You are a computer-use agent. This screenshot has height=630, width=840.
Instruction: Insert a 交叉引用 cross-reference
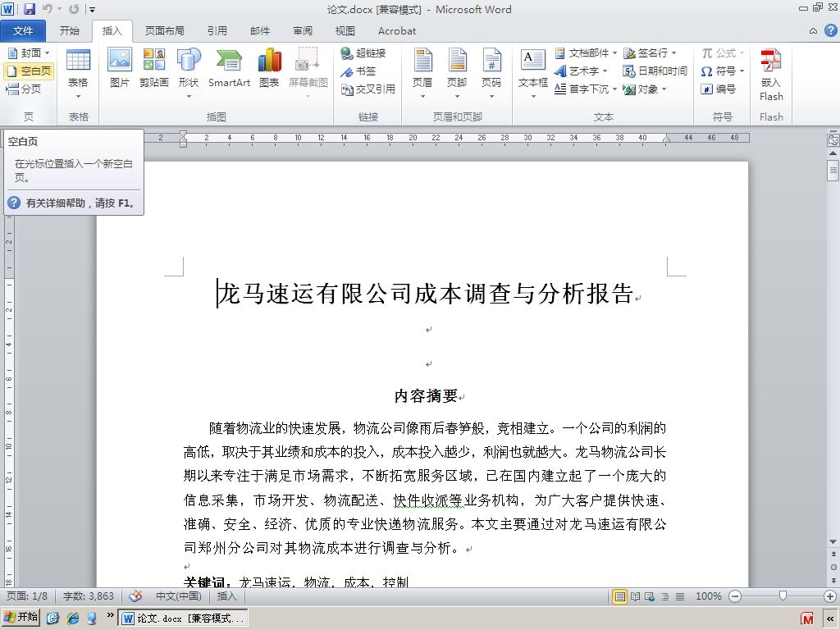[368, 89]
